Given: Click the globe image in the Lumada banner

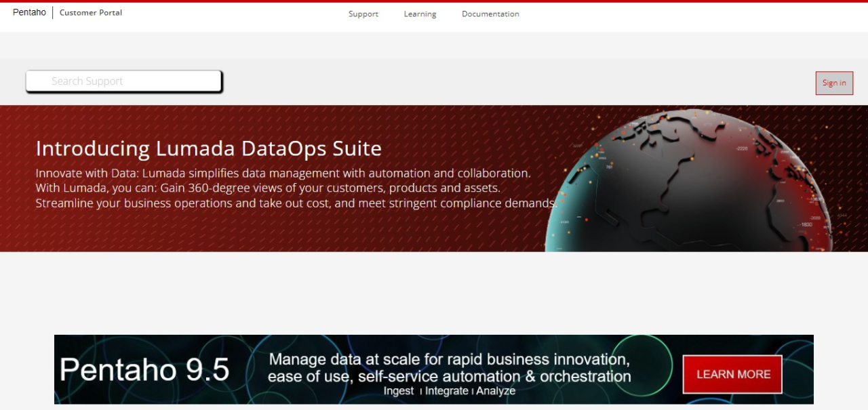Looking at the screenshot, I should click(x=690, y=180).
